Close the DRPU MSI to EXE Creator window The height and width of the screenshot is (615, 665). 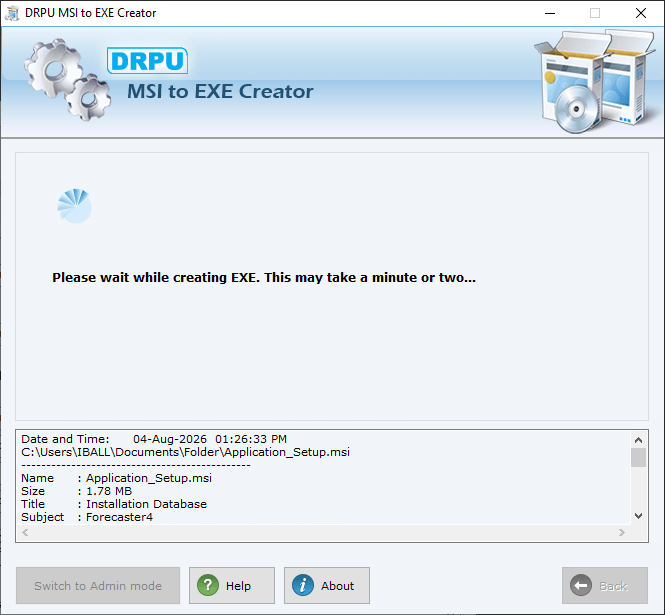click(x=641, y=13)
